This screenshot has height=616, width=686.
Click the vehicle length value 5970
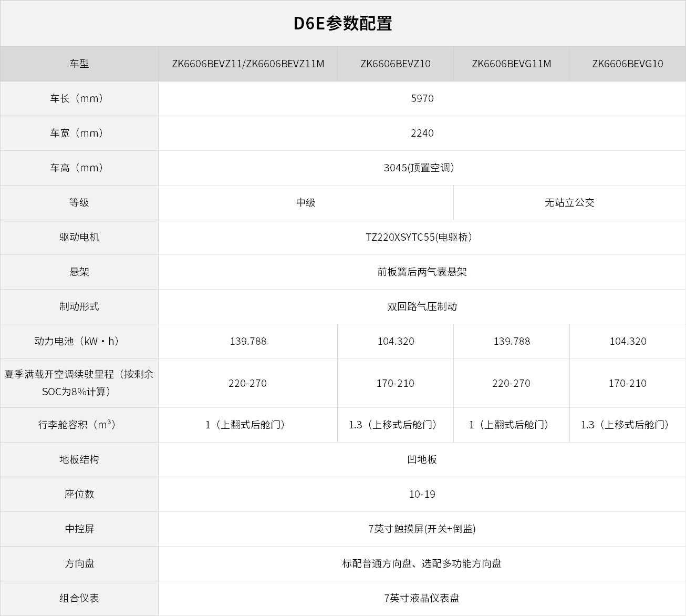pyautogui.click(x=422, y=98)
